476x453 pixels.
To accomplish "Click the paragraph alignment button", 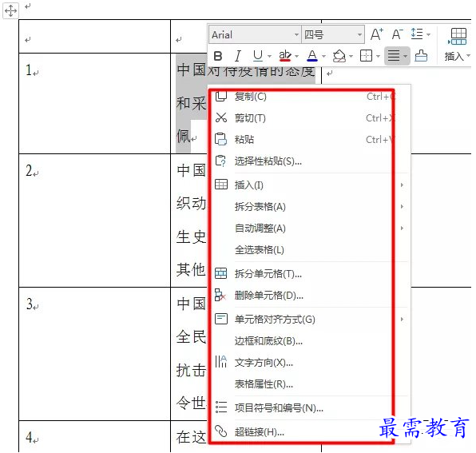I will point(394,56).
